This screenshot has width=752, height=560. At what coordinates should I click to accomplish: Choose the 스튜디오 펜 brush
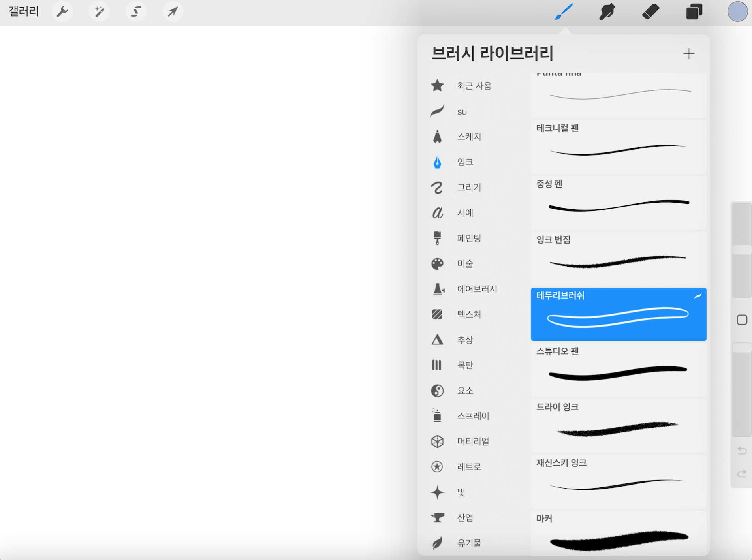coord(619,370)
